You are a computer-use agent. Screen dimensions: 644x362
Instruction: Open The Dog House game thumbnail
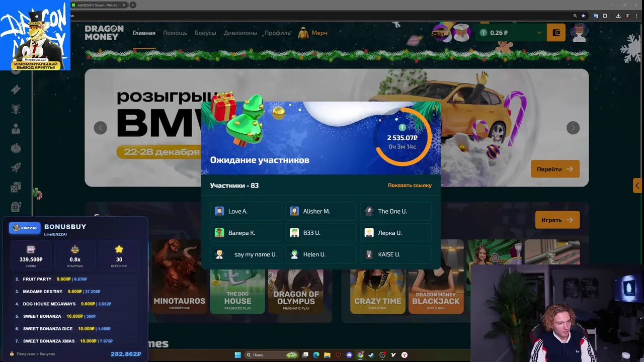[237, 292]
